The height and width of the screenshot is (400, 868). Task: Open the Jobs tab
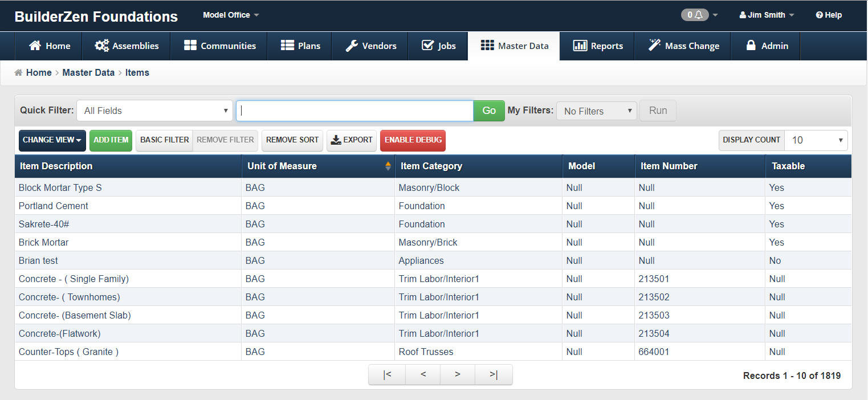(x=438, y=46)
